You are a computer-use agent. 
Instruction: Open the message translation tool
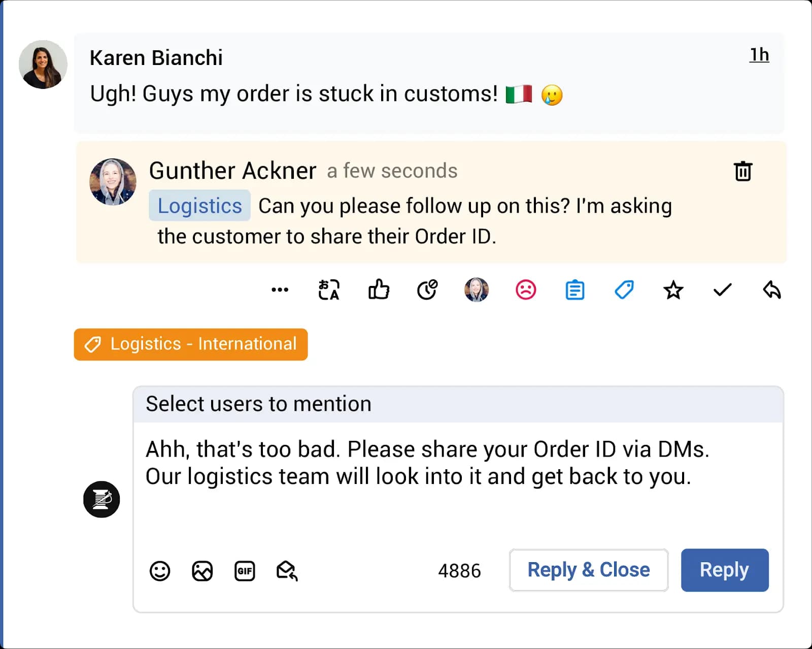tap(329, 289)
